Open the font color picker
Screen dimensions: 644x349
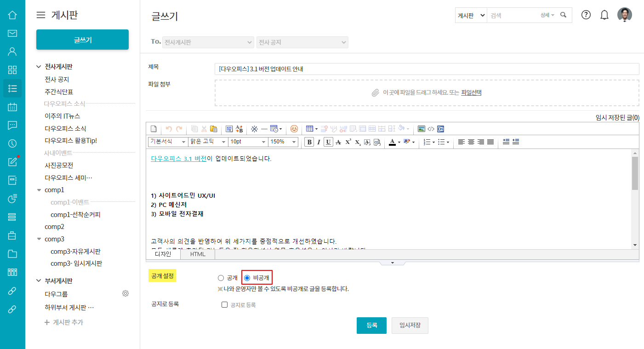click(392, 142)
